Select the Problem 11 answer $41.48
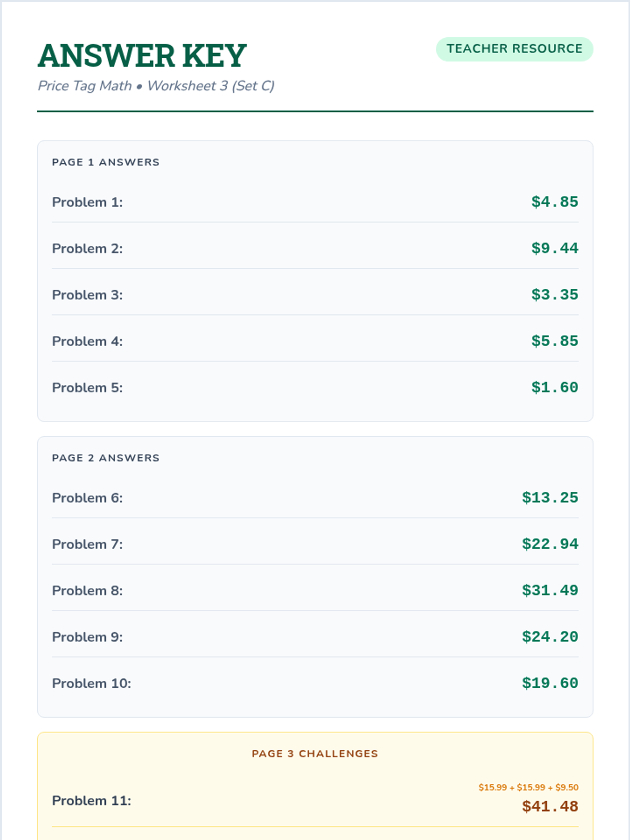The height and width of the screenshot is (840, 630). [x=550, y=806]
